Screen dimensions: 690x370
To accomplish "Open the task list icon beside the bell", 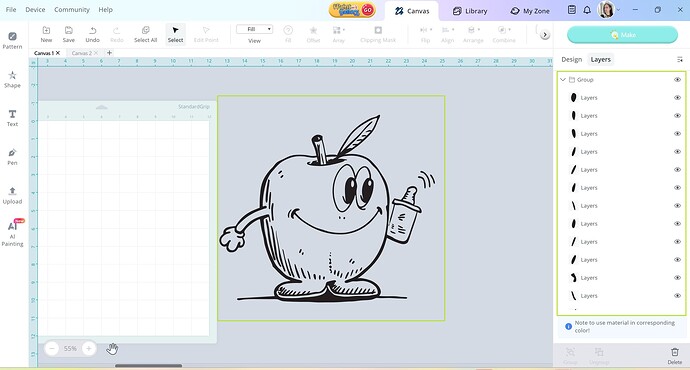I will pyautogui.click(x=572, y=10).
